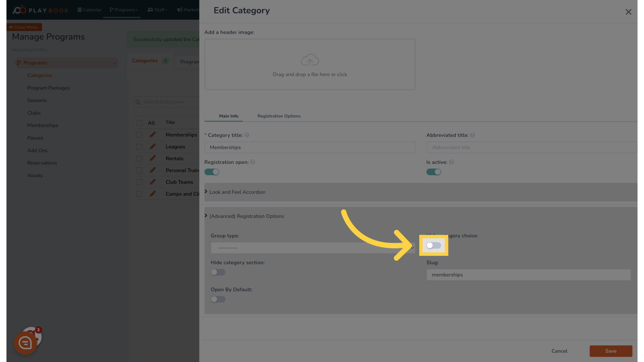Toggle Is active switch
This screenshot has height=362, width=644.
434,172
